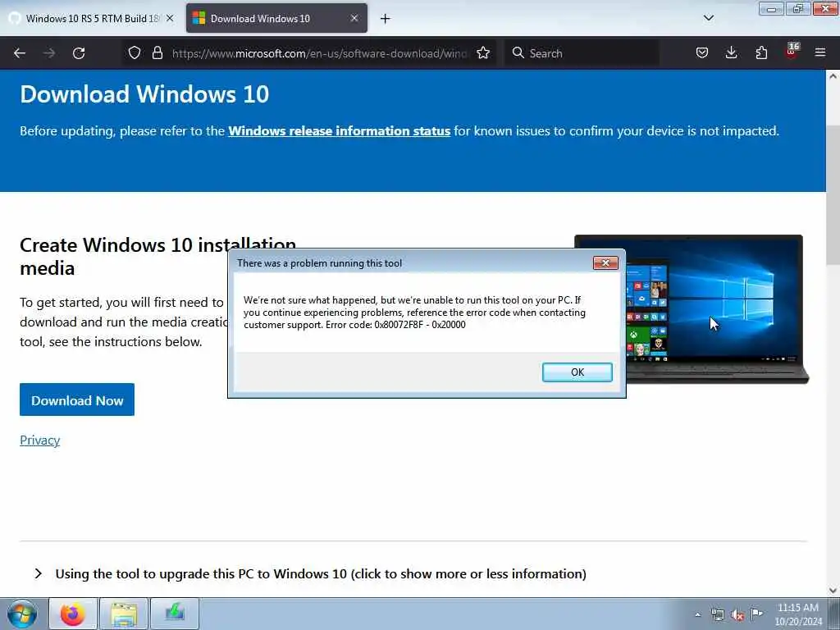
Task: Open the Extensions puzzle icon
Action: coord(761,53)
